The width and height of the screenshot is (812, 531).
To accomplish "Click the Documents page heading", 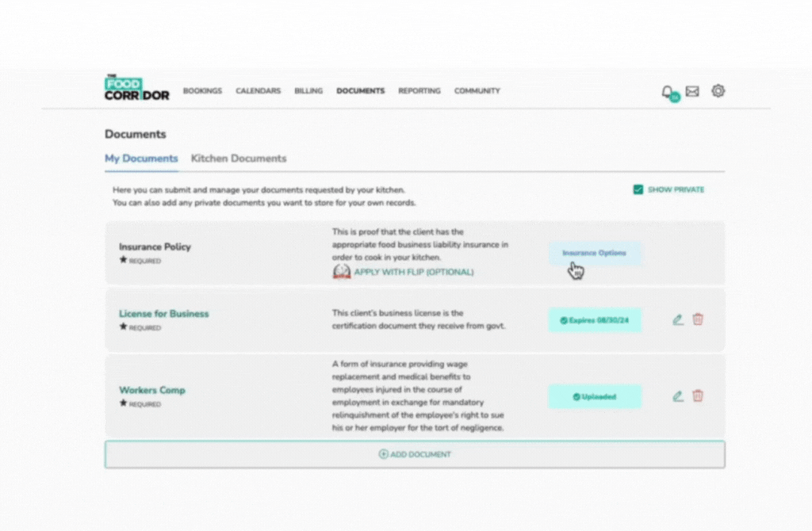I will [136, 135].
